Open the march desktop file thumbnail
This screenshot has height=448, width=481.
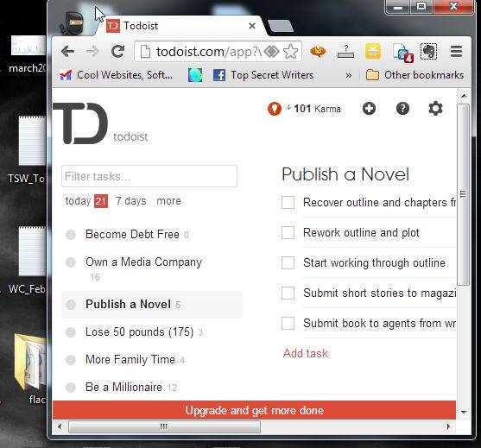pos(28,46)
